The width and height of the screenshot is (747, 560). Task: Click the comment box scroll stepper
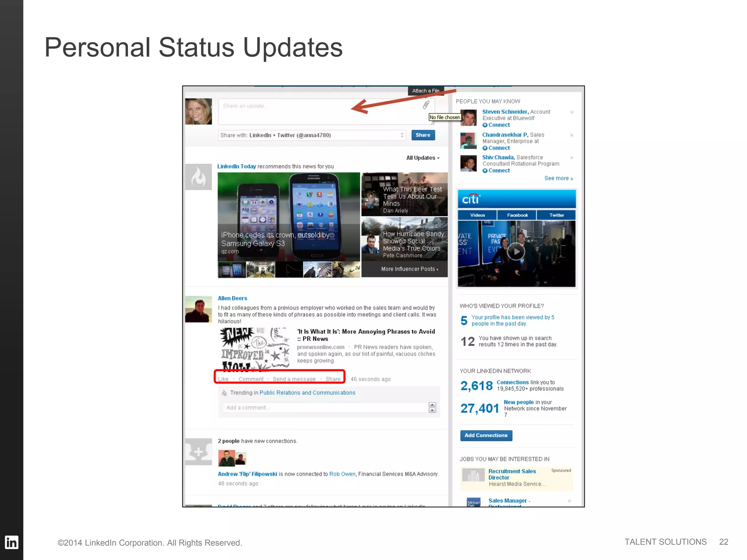[x=432, y=408]
